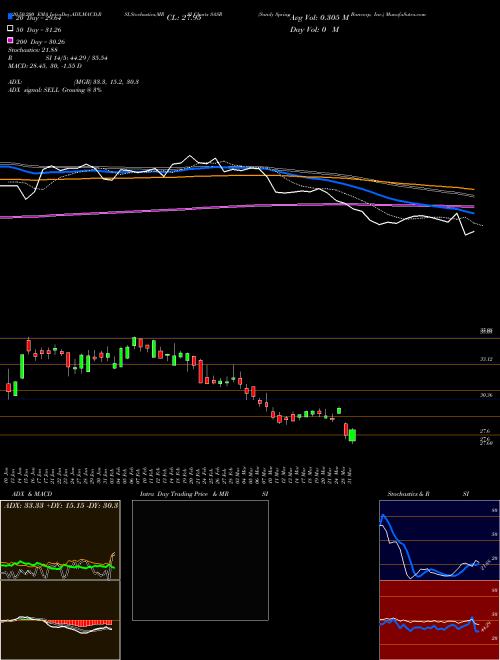Click the 'Intra Day Trading Price & MR' title
The width and height of the screenshot is (500, 660).
click(184, 494)
